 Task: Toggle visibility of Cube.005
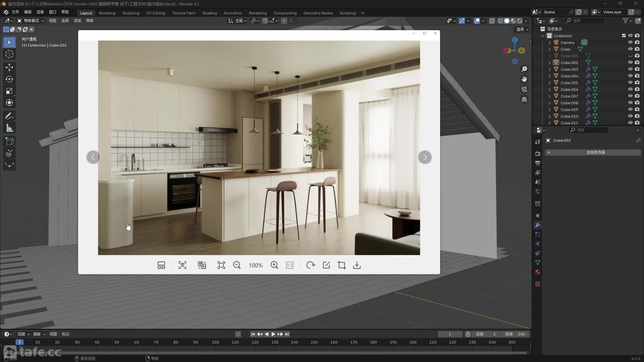point(630,82)
